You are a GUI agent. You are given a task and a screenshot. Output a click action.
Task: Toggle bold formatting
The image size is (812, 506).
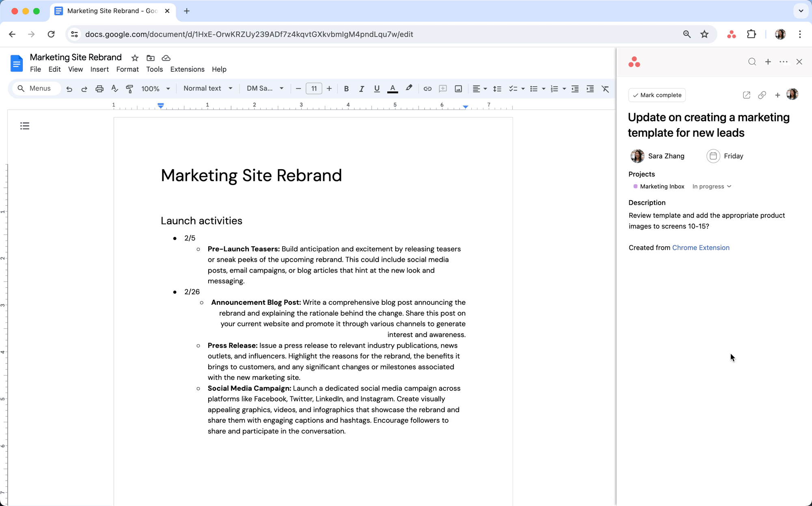(346, 88)
